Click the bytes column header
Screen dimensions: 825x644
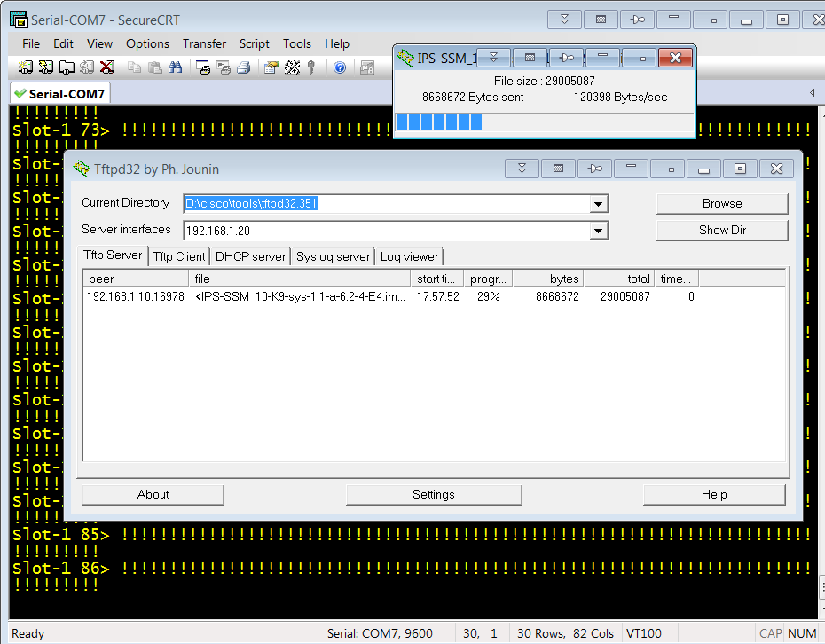548,279
